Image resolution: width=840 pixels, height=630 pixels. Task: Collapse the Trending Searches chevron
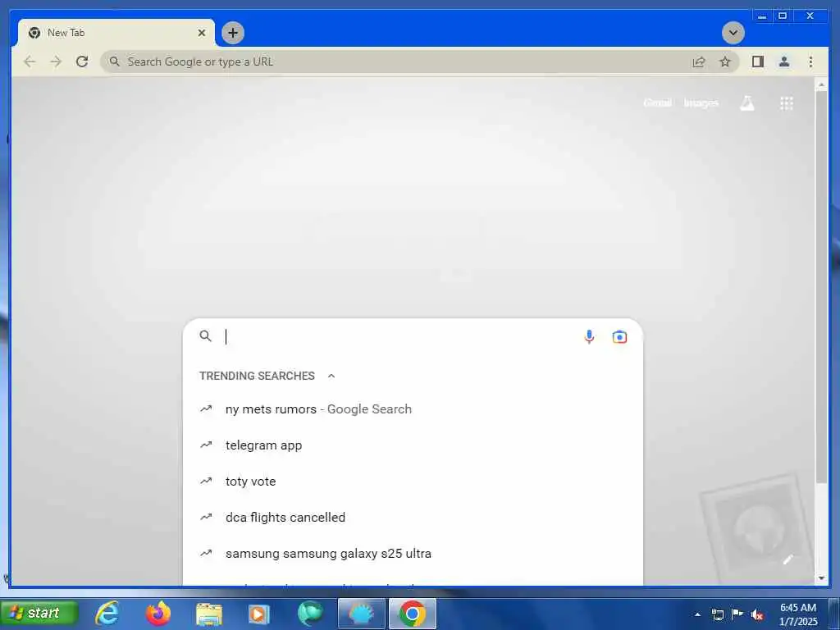tap(331, 376)
